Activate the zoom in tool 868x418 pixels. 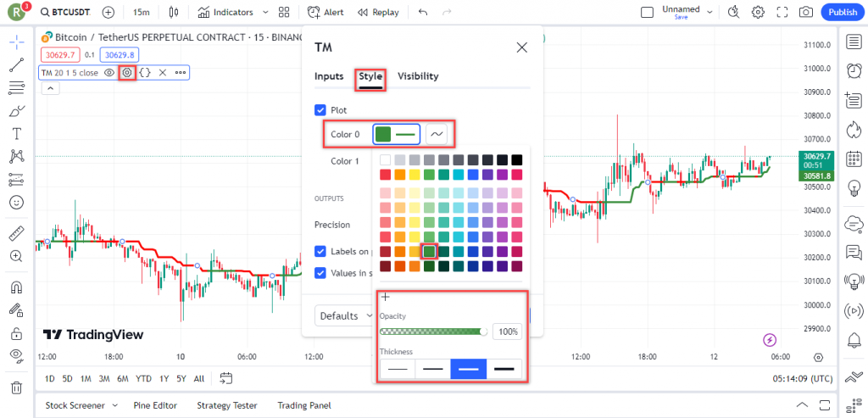click(17, 256)
